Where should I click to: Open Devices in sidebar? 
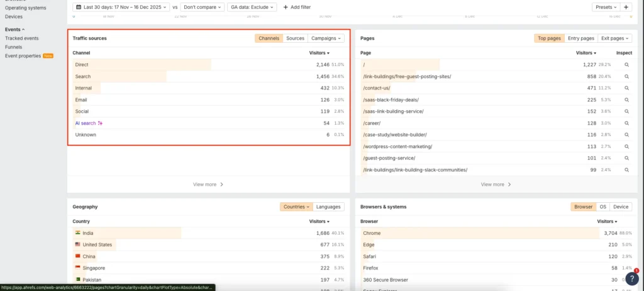(x=14, y=17)
